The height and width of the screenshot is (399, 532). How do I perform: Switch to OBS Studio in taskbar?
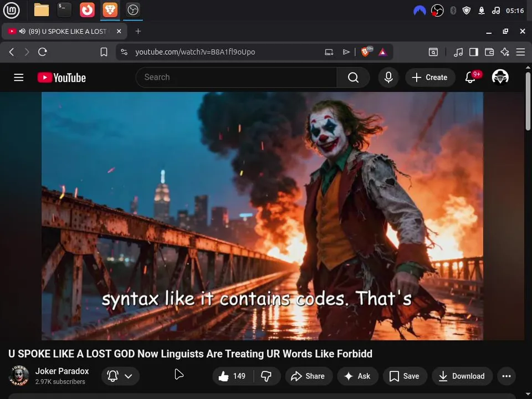coord(132,10)
